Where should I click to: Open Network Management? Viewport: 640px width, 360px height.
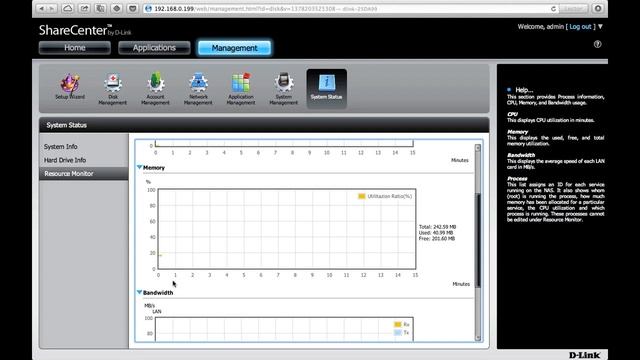tap(198, 89)
